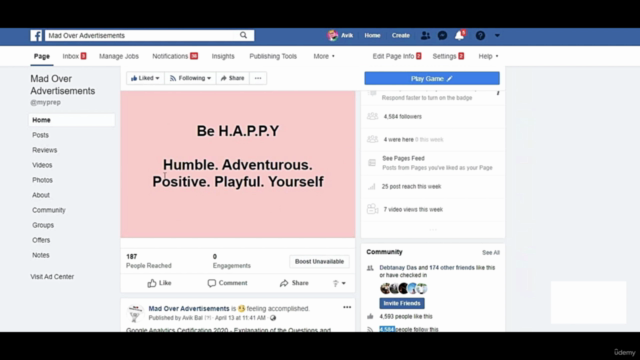Click the Mad Over Advertisements page title
The height and width of the screenshot is (360, 640).
pyautogui.click(x=62, y=84)
